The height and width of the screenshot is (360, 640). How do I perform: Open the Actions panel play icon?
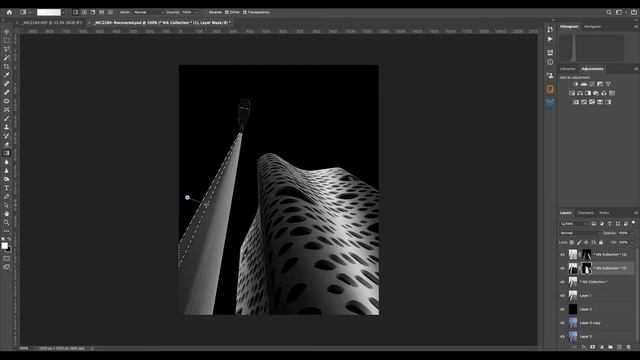(550, 39)
